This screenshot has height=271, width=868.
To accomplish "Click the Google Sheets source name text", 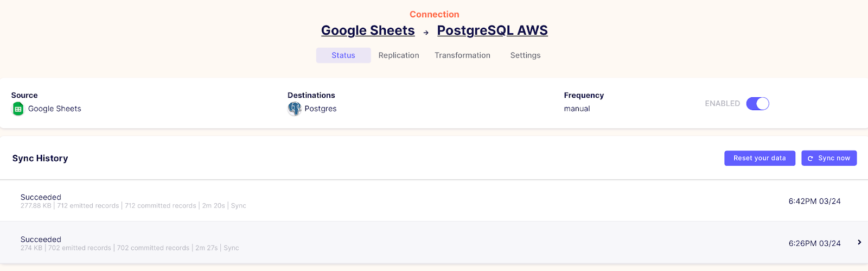I will 55,109.
